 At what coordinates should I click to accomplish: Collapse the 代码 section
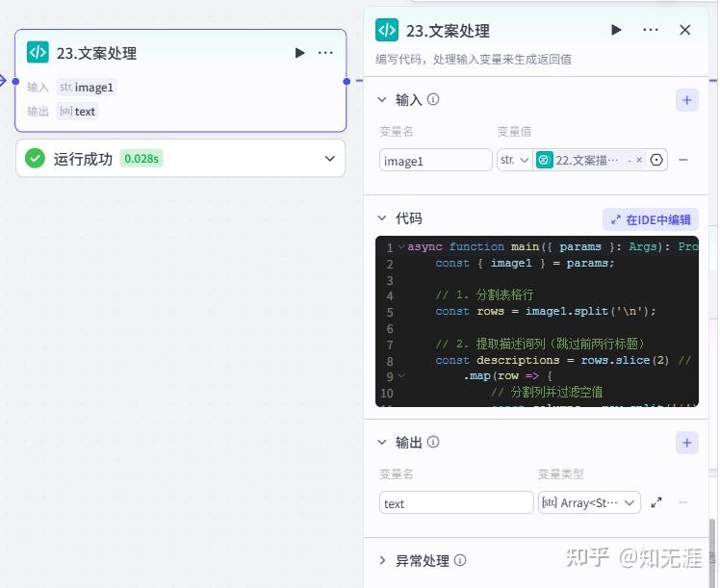coord(382,218)
